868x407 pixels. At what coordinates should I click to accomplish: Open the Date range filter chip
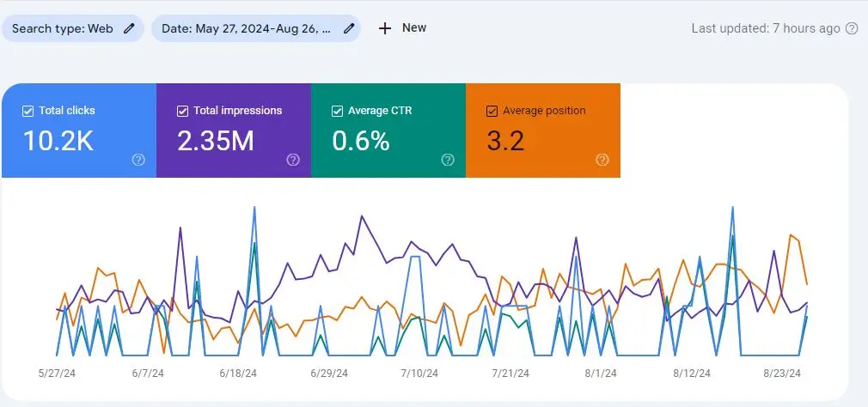(246, 28)
